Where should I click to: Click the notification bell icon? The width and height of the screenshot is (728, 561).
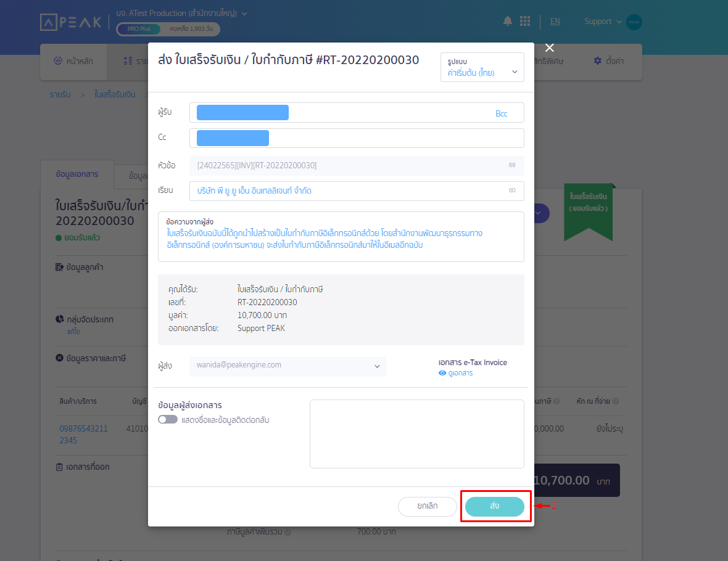(508, 22)
